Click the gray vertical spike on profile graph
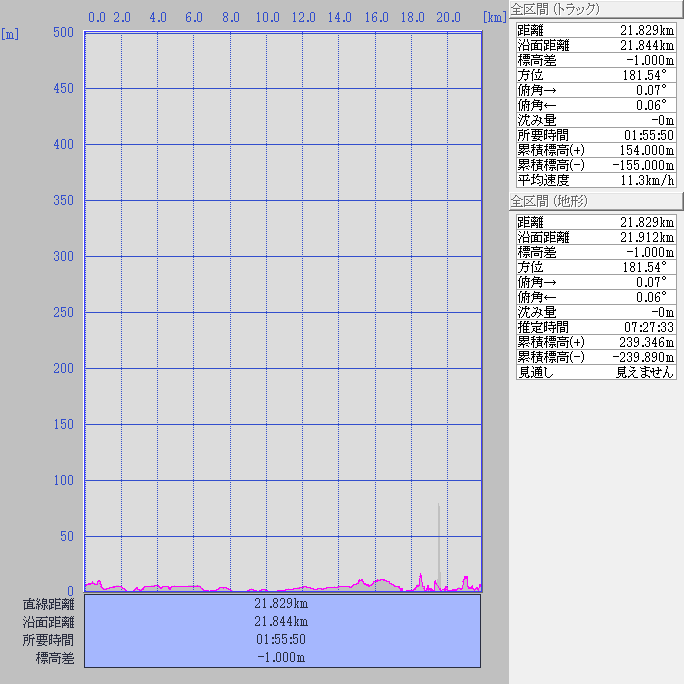Image resolution: width=684 pixels, height=684 pixels. coord(439,545)
